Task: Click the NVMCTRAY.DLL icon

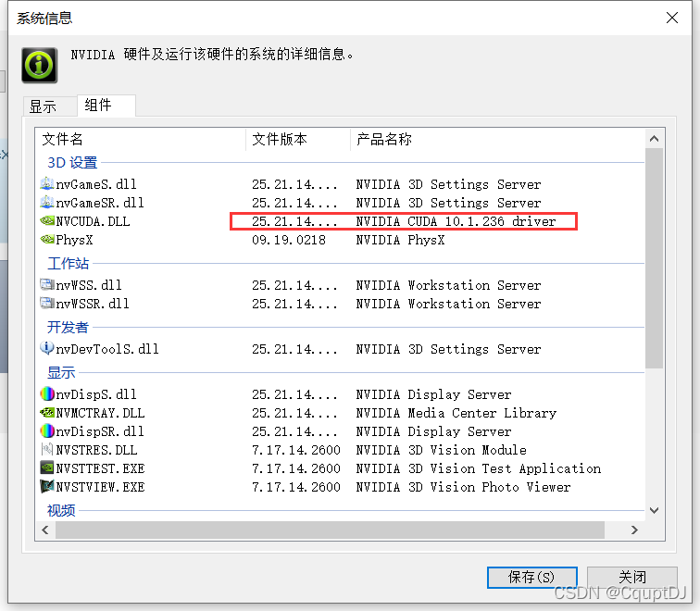Action: click(x=47, y=412)
